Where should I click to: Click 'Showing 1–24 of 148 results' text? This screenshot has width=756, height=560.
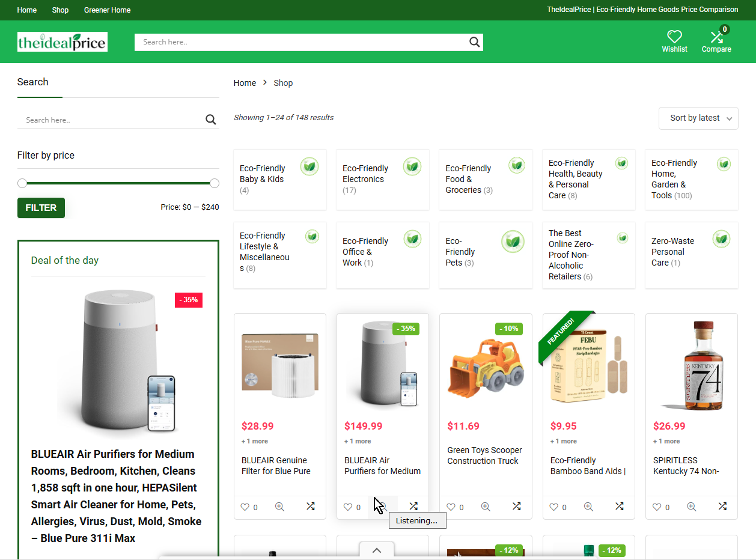tap(284, 118)
